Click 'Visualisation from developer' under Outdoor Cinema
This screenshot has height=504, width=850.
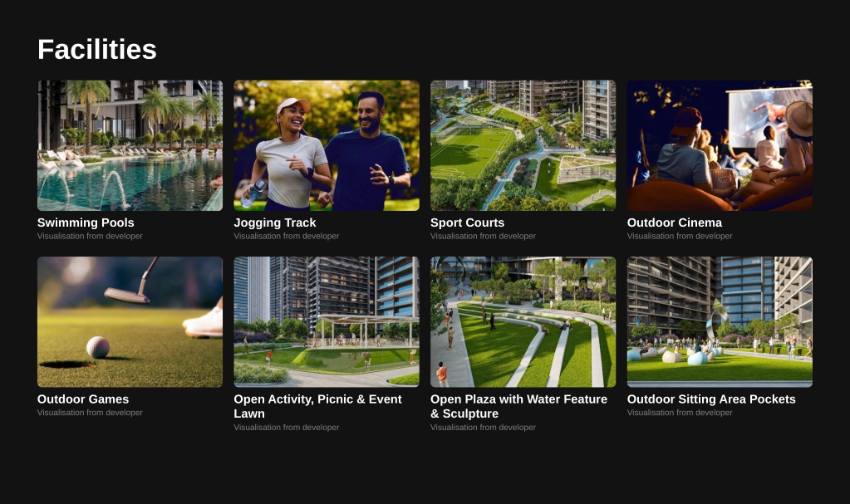(680, 237)
